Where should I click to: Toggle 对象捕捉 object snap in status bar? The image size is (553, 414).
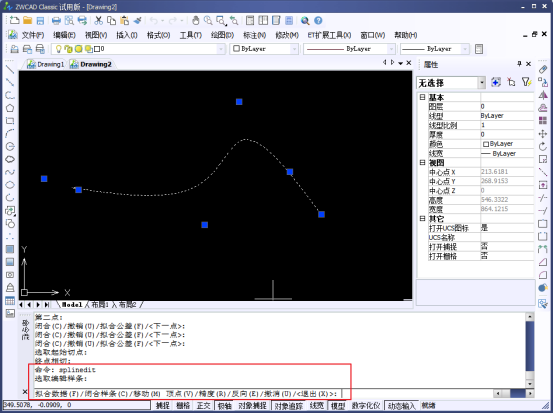[x=252, y=406]
